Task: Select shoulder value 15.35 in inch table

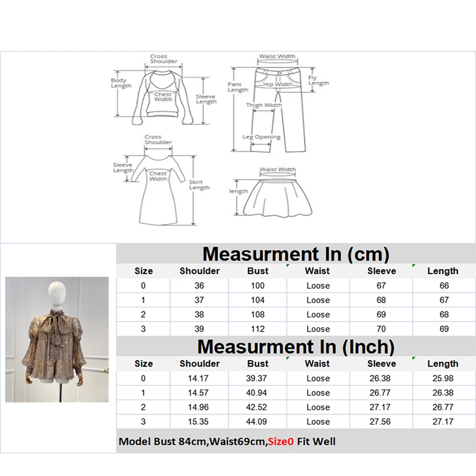Action: pyautogui.click(x=198, y=421)
